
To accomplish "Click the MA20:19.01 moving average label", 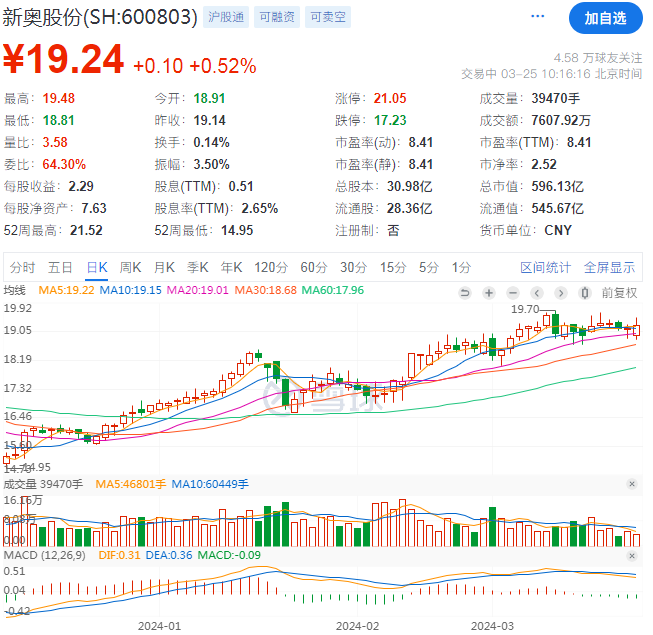I will [x=198, y=290].
